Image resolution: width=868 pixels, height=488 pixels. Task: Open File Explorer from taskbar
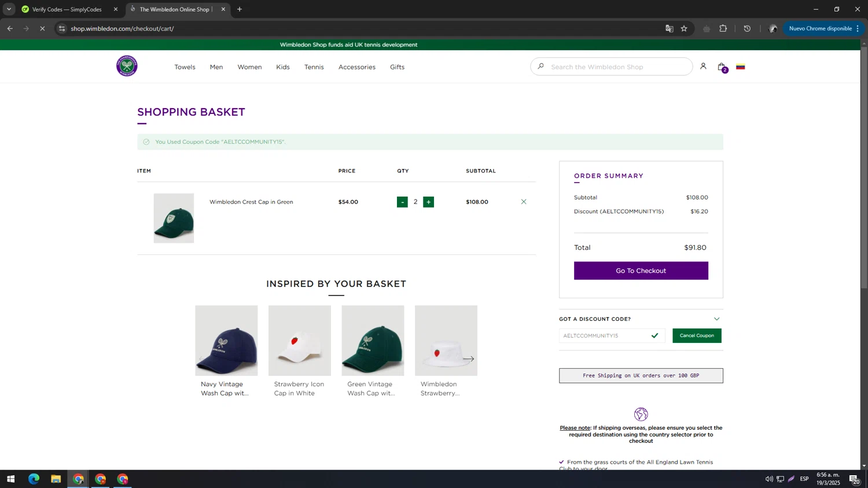point(56,479)
